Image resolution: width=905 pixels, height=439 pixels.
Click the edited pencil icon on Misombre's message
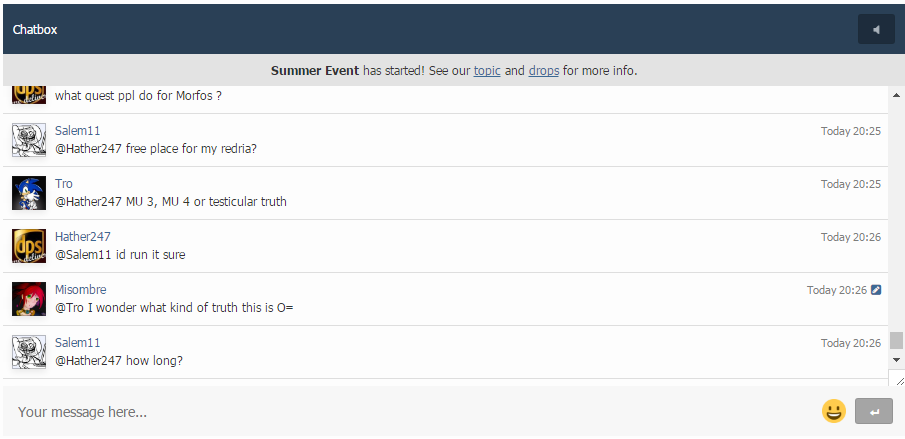[x=876, y=290]
